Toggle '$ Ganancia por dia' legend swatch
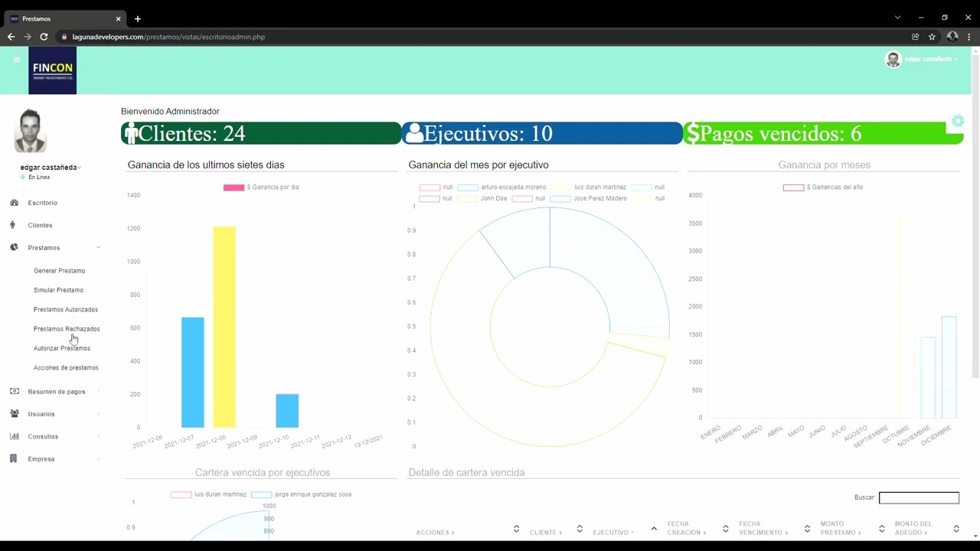980x551 pixels. coord(234,187)
